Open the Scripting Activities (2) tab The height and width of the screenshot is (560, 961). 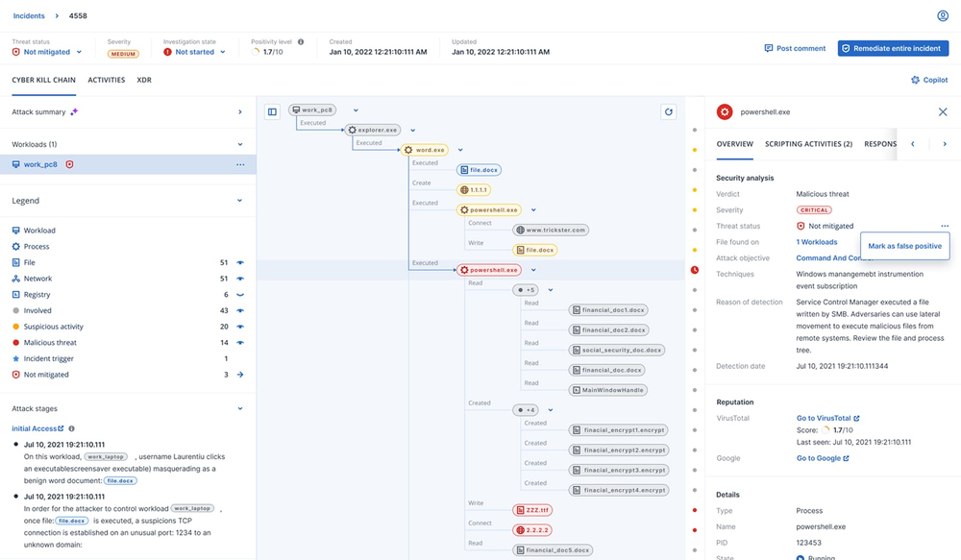808,144
